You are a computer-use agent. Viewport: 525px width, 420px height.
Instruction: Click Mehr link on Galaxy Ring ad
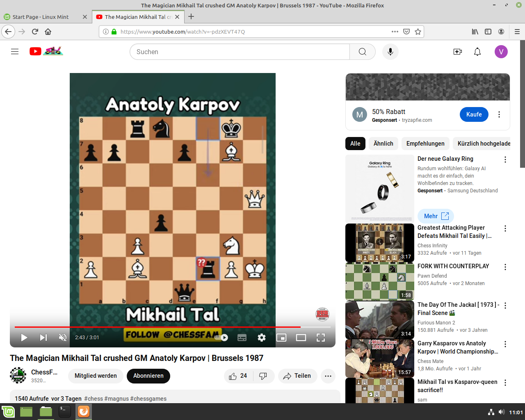(436, 216)
